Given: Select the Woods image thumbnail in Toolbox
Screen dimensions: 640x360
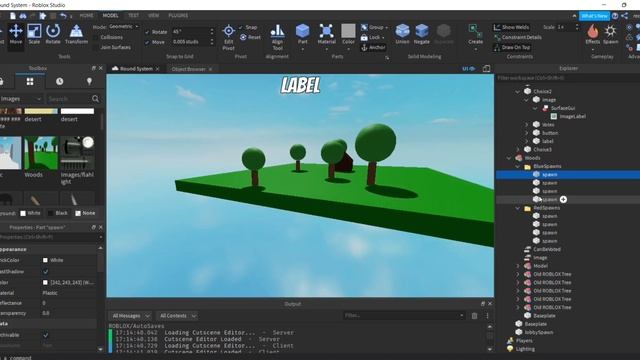Looking at the screenshot, I should pyautogui.click(x=41, y=153).
